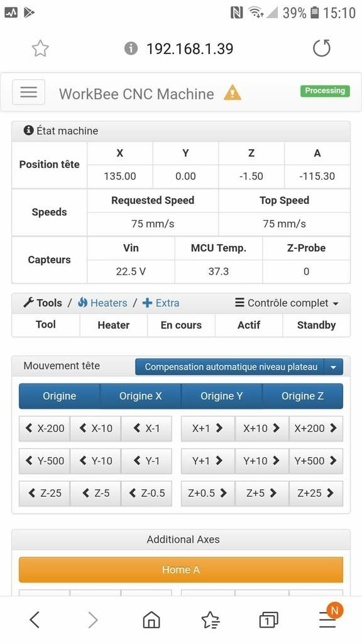Open browser menu with N badge

coord(328,618)
